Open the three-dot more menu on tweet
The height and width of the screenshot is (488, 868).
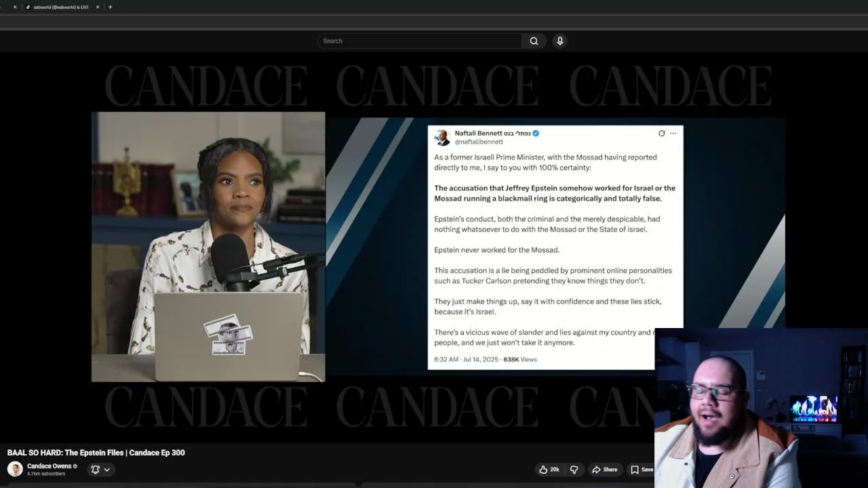673,133
